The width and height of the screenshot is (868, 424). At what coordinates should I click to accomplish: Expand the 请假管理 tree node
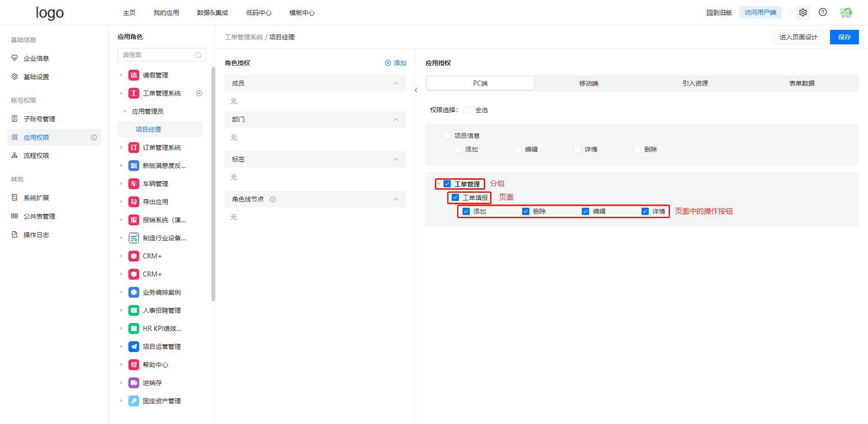(121, 75)
